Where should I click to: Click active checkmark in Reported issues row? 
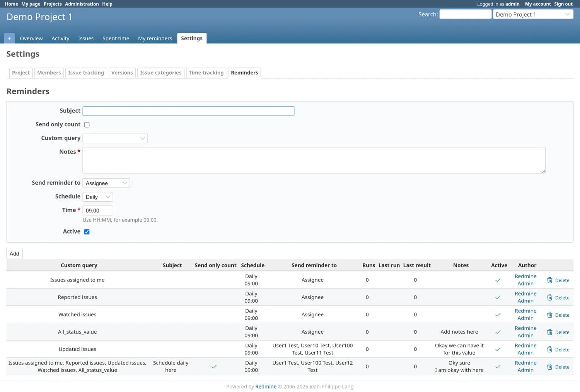(498, 297)
